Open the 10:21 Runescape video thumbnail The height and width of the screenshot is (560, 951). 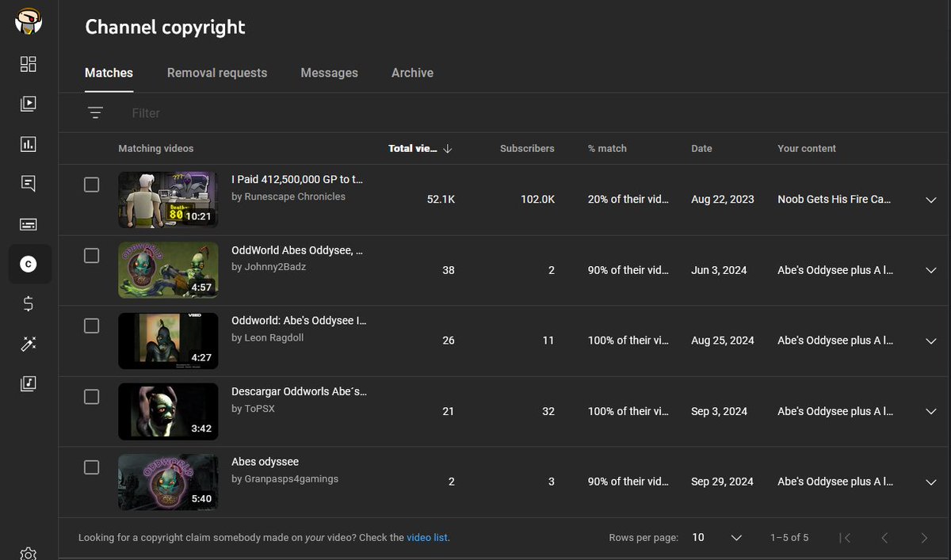tap(168, 200)
